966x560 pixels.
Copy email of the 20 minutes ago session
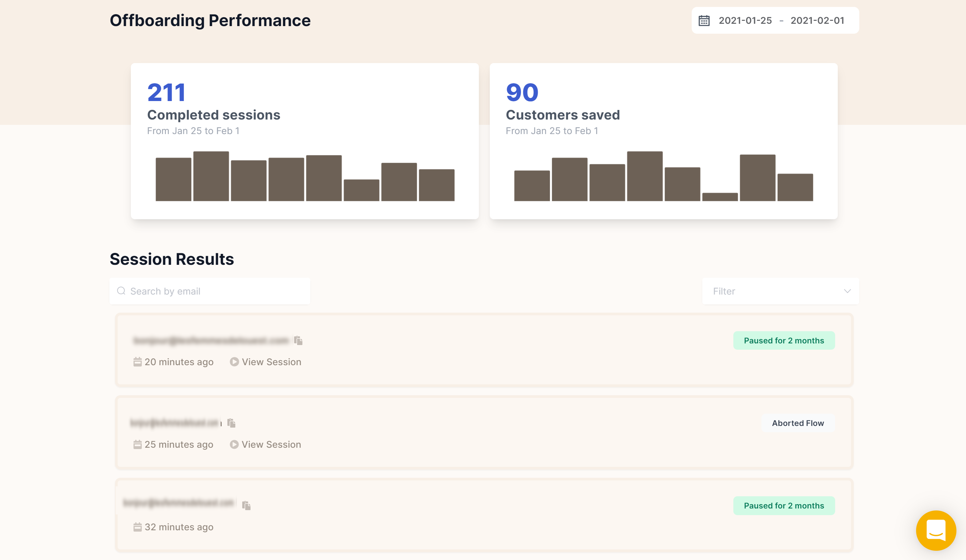point(298,340)
